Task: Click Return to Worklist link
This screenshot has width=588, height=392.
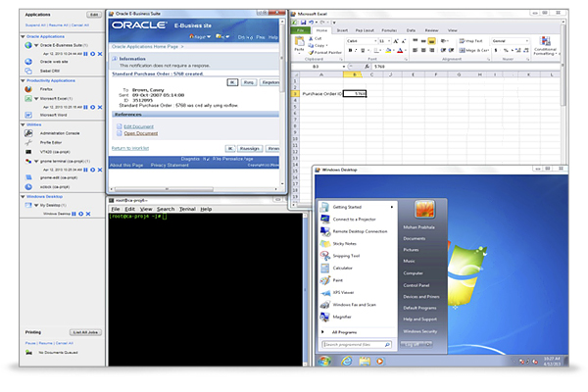Action: pyautogui.click(x=130, y=148)
